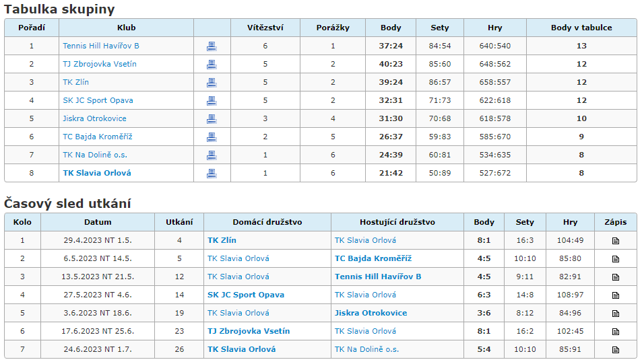Screen dimensions: 642x364
Task: Open the TK Na Dolině o.s. link in round 7
Action: [366, 349]
